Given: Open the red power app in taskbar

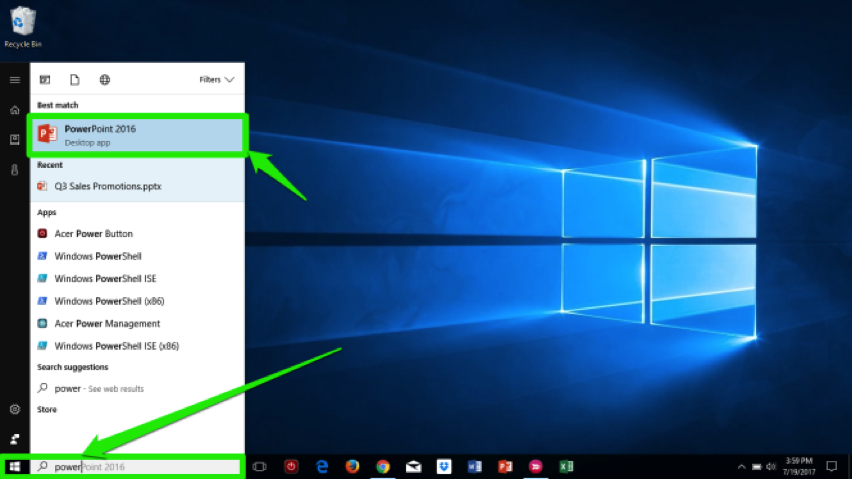Looking at the screenshot, I should coord(291,466).
